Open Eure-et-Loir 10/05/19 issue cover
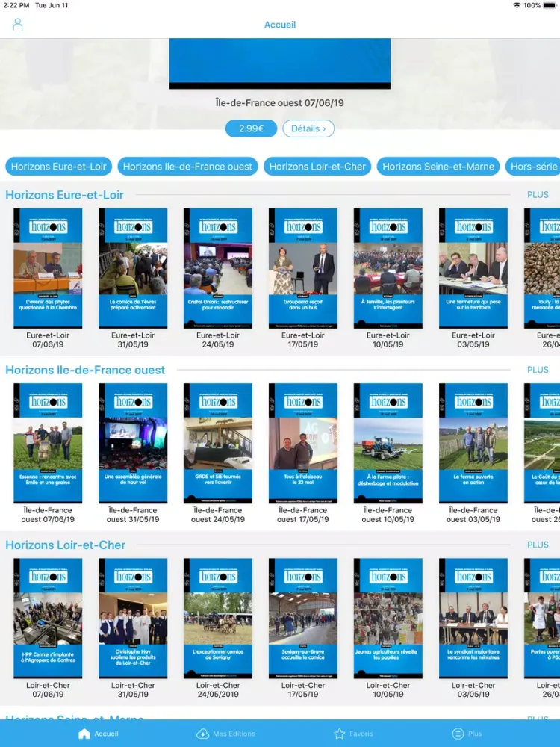Image resolution: width=560 pixels, height=747 pixels. point(388,268)
